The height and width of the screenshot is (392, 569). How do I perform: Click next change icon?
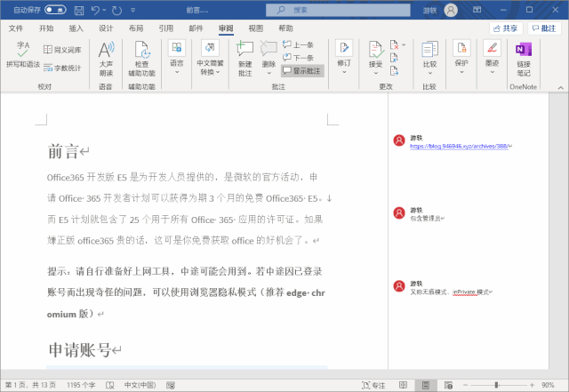click(x=394, y=70)
